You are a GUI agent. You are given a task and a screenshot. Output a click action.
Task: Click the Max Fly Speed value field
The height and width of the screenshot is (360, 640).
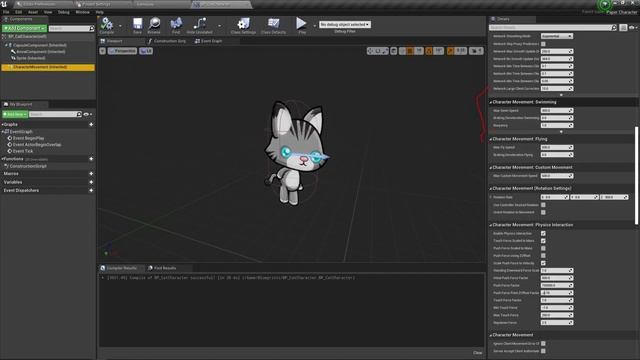click(x=557, y=147)
